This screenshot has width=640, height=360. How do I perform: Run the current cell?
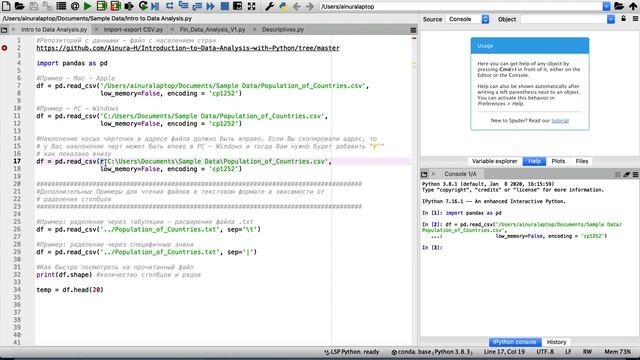tap(101, 6)
